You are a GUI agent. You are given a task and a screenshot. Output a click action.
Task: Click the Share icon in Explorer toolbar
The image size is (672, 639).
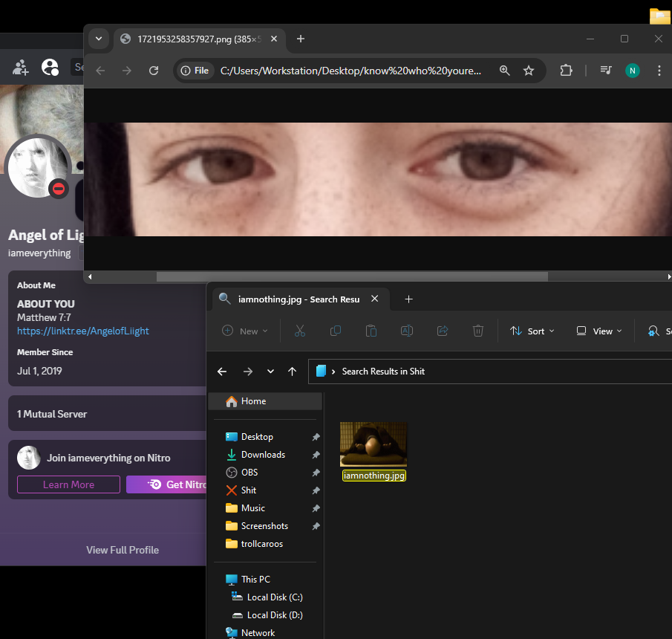(443, 331)
